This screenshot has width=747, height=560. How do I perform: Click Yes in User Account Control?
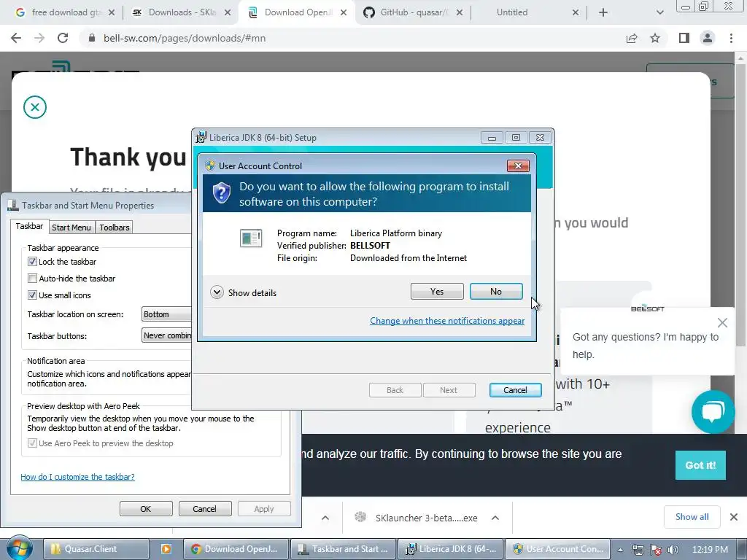tap(437, 292)
